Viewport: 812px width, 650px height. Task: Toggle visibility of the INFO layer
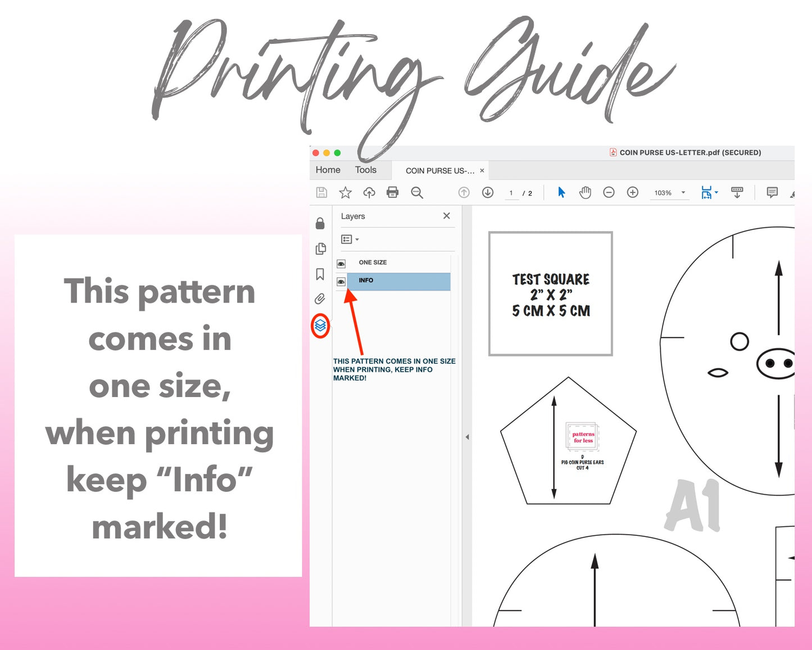click(341, 281)
